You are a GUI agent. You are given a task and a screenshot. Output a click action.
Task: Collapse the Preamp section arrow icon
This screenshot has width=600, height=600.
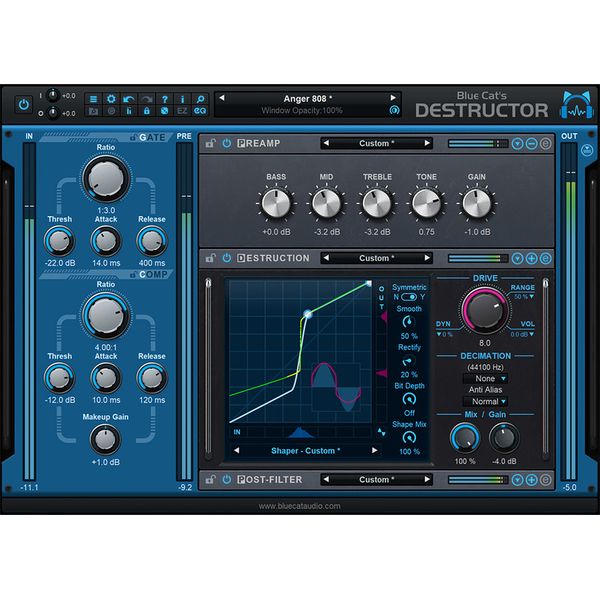(x=517, y=143)
